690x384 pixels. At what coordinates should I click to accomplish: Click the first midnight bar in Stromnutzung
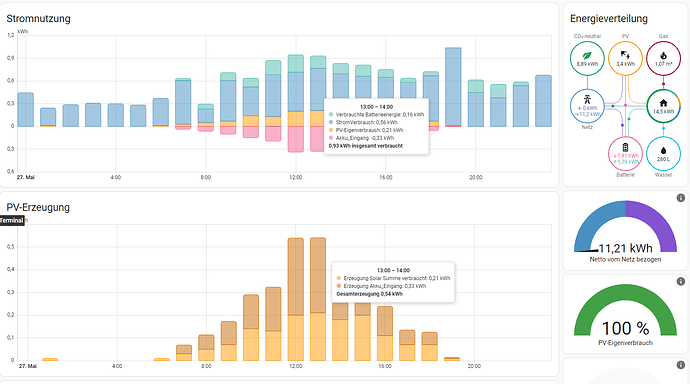click(x=26, y=110)
